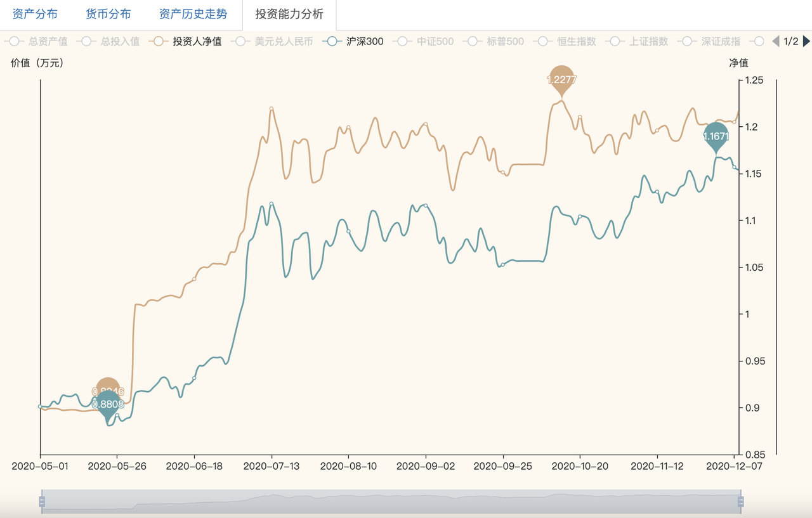The width and height of the screenshot is (812, 518).
Task: Click the 1.2277 maximum value pin marker
Action: 561,79
